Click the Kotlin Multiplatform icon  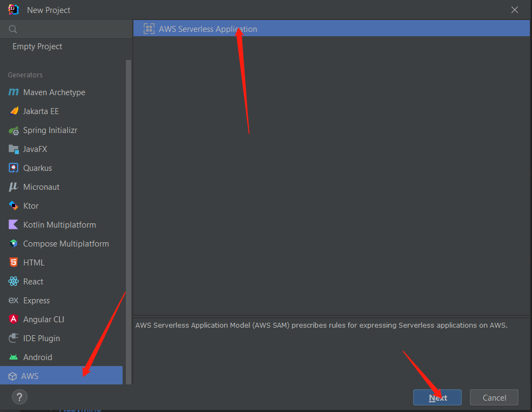[x=14, y=225]
